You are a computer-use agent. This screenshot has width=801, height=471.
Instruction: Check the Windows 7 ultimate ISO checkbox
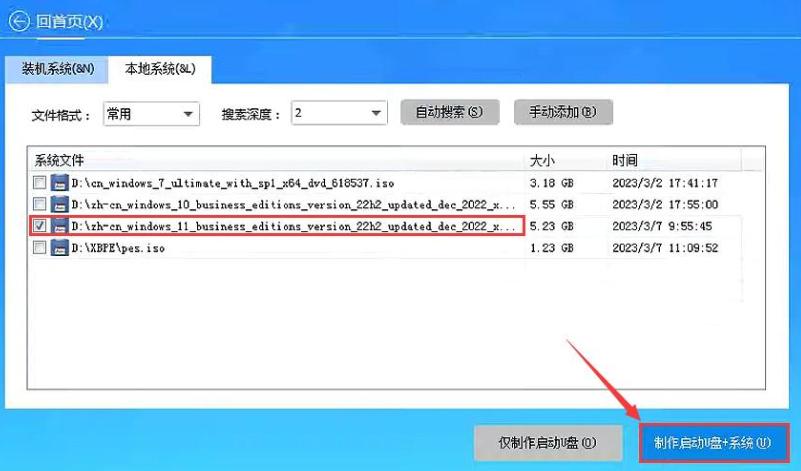[39, 182]
